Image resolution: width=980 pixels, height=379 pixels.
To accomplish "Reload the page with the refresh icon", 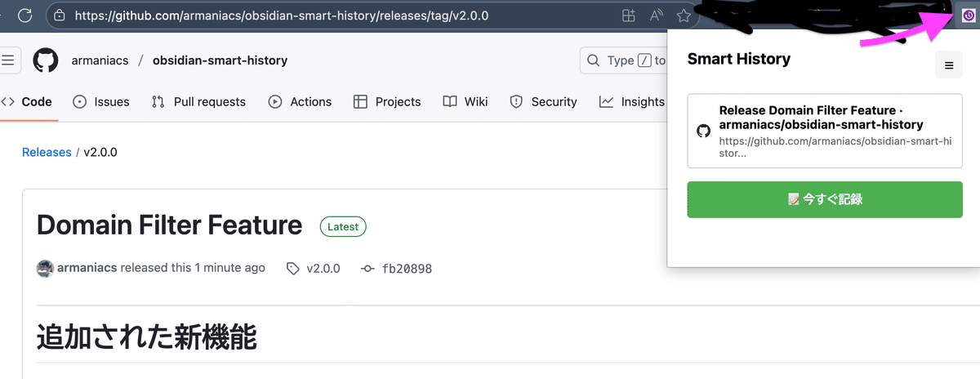I will (24, 16).
